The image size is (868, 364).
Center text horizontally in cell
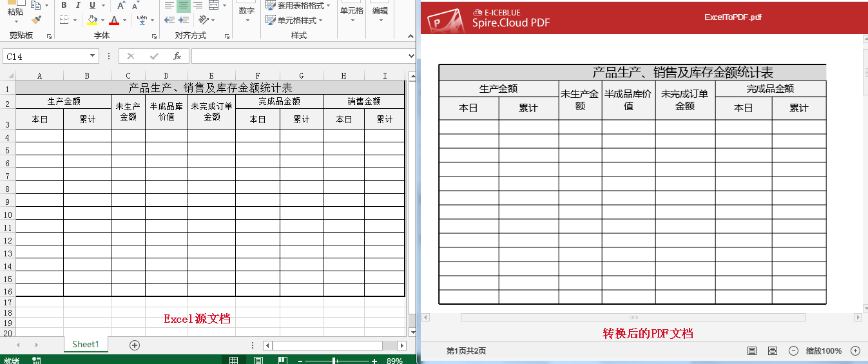tap(183, 5)
